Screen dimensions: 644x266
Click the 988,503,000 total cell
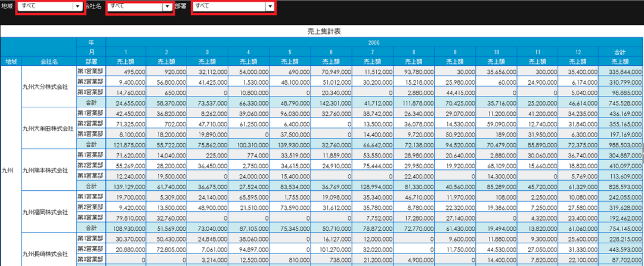tap(620, 144)
